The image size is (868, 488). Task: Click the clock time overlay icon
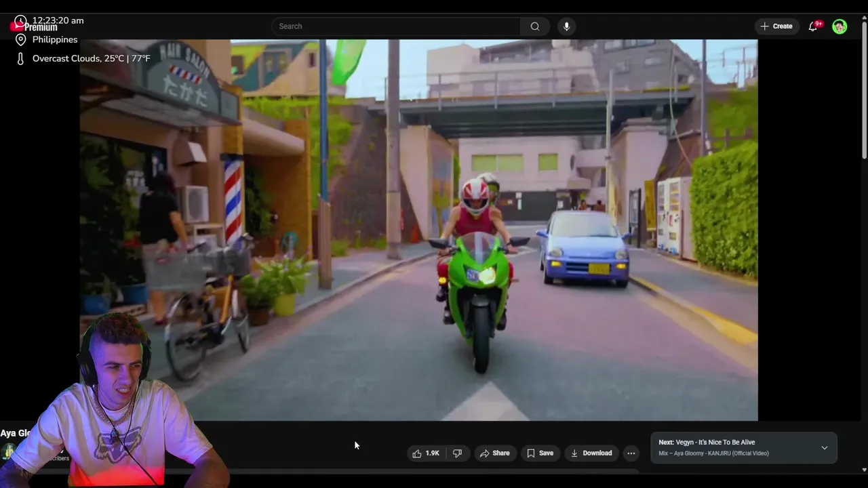click(x=20, y=21)
